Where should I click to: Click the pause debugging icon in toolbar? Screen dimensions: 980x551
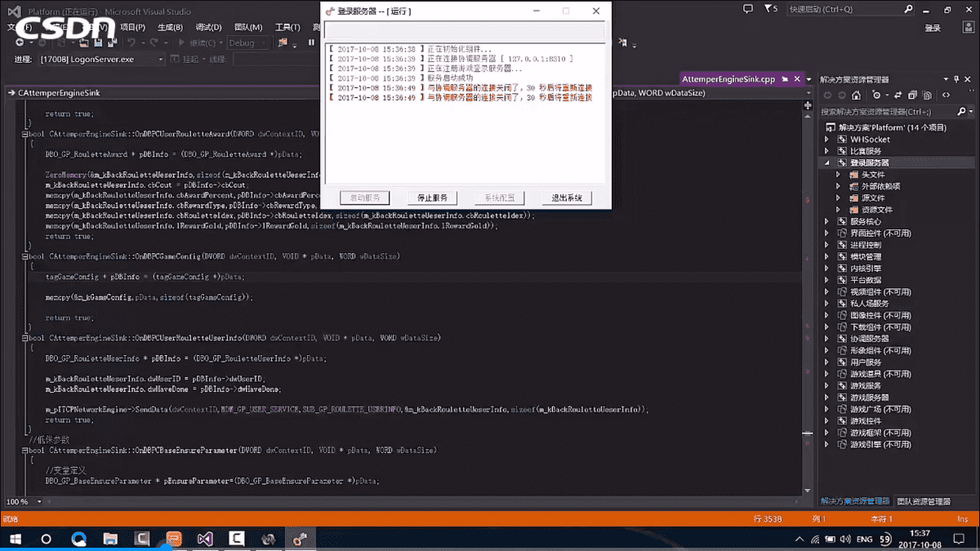click(311, 42)
